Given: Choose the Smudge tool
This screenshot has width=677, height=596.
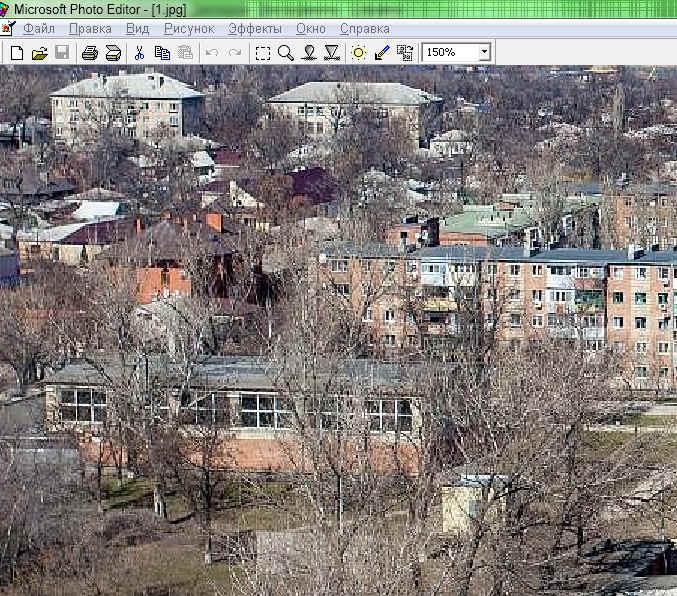Looking at the screenshot, I should (309, 53).
